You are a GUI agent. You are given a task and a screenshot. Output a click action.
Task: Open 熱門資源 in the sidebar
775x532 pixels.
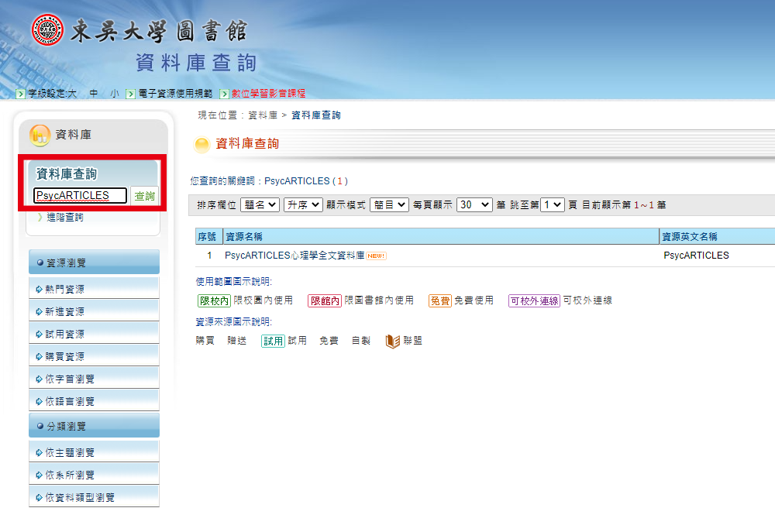coord(94,289)
